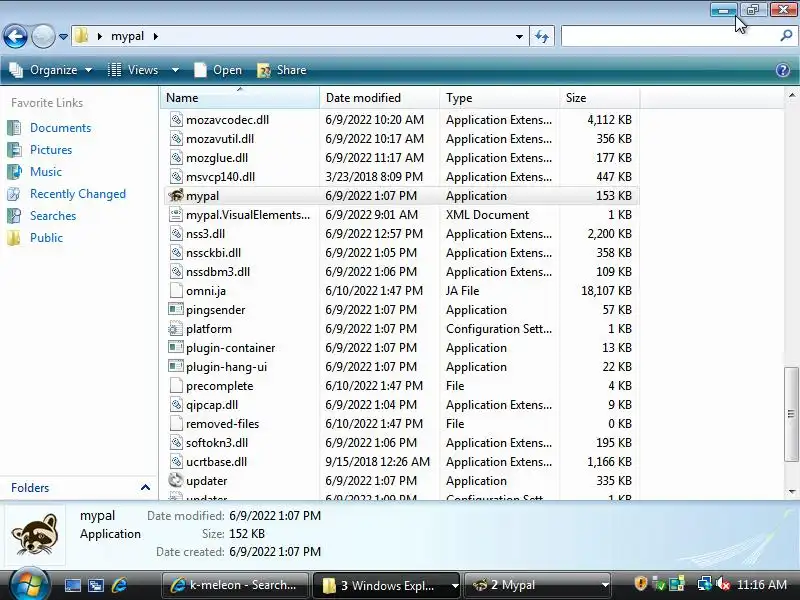Sort by Date modified column

380,97
